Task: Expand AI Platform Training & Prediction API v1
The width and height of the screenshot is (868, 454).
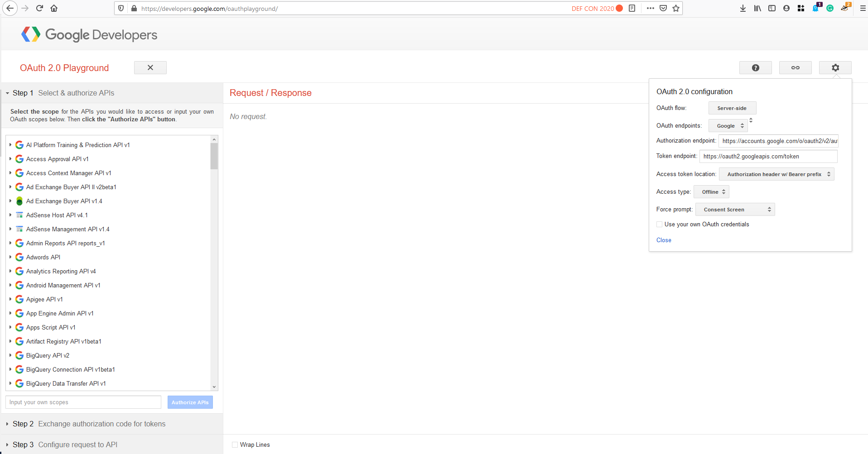Action: pos(10,145)
